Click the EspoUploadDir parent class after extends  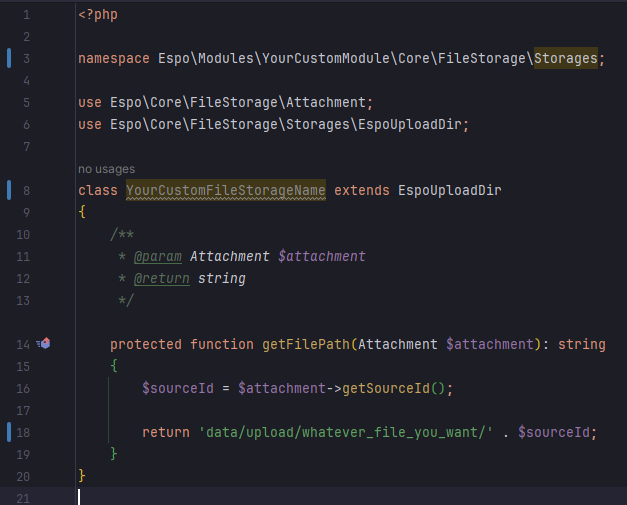click(x=449, y=190)
